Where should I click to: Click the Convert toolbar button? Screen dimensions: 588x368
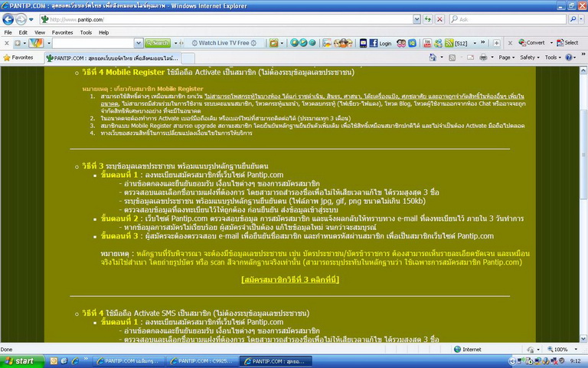(532, 43)
